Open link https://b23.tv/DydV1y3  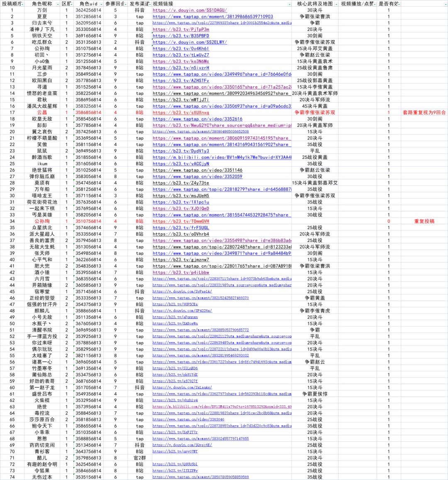coord(181,151)
